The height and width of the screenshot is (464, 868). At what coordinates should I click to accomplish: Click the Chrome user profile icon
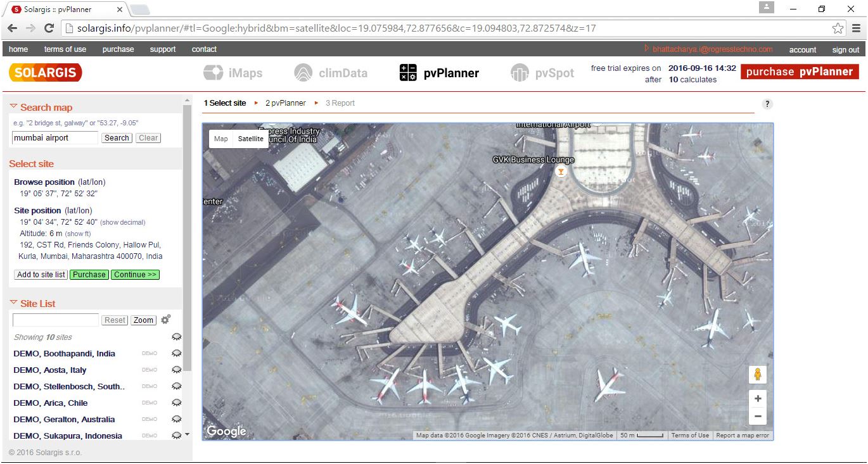click(767, 8)
